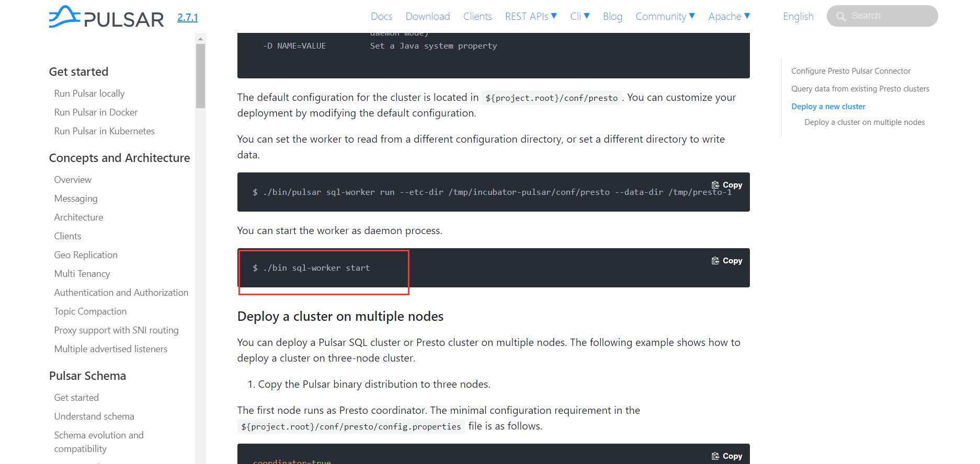Open Schema evolution and compatibility page
This screenshot has width=980, height=464.
[x=99, y=442]
